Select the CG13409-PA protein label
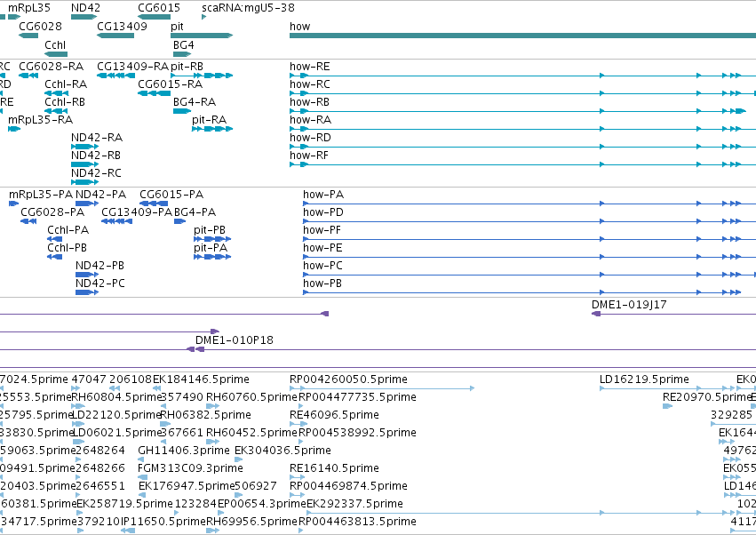The height and width of the screenshot is (535, 756). (137, 212)
